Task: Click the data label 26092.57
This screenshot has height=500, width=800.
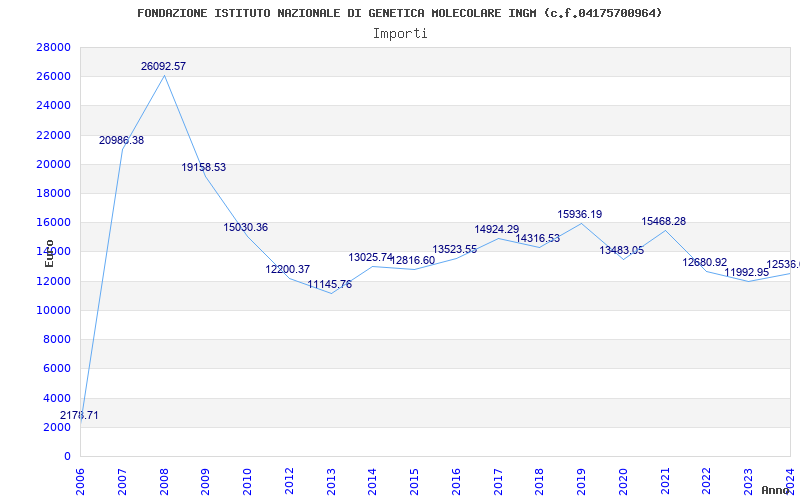Action: [163, 66]
